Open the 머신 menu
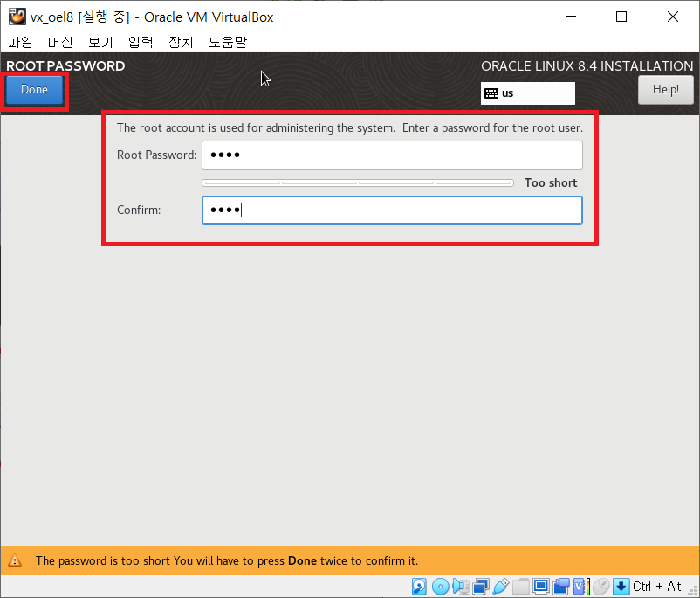The width and height of the screenshot is (700, 598). (x=60, y=42)
